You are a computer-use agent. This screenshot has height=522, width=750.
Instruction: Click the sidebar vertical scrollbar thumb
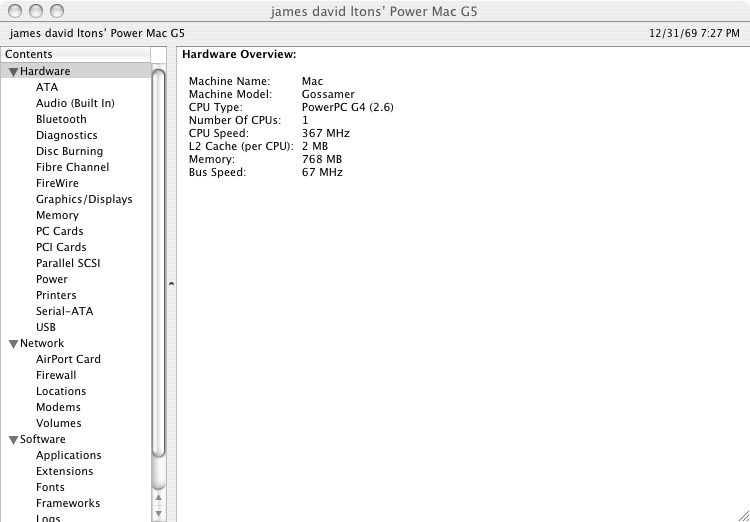coord(159,263)
